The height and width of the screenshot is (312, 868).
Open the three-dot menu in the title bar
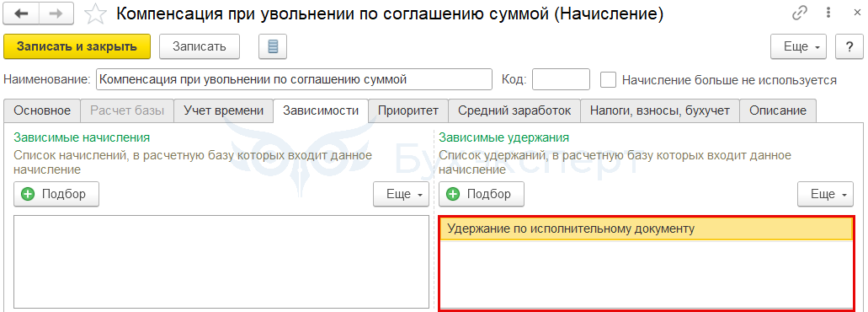coord(828,13)
